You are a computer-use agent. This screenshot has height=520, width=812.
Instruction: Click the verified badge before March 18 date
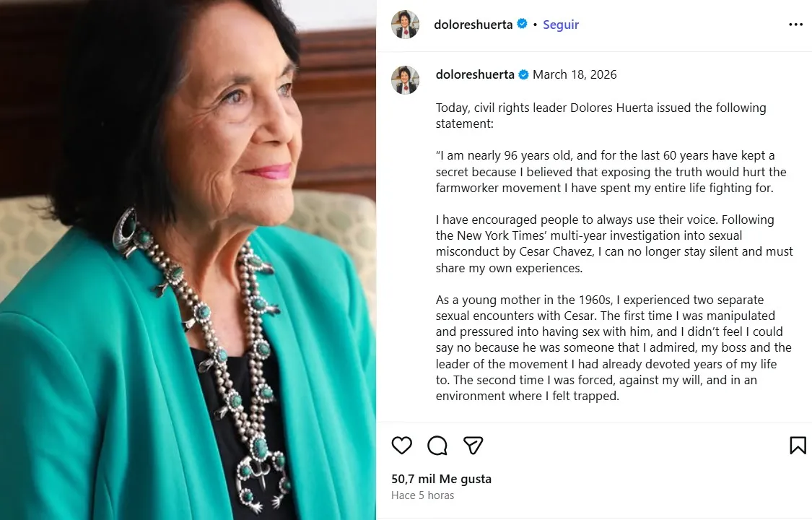pos(523,74)
